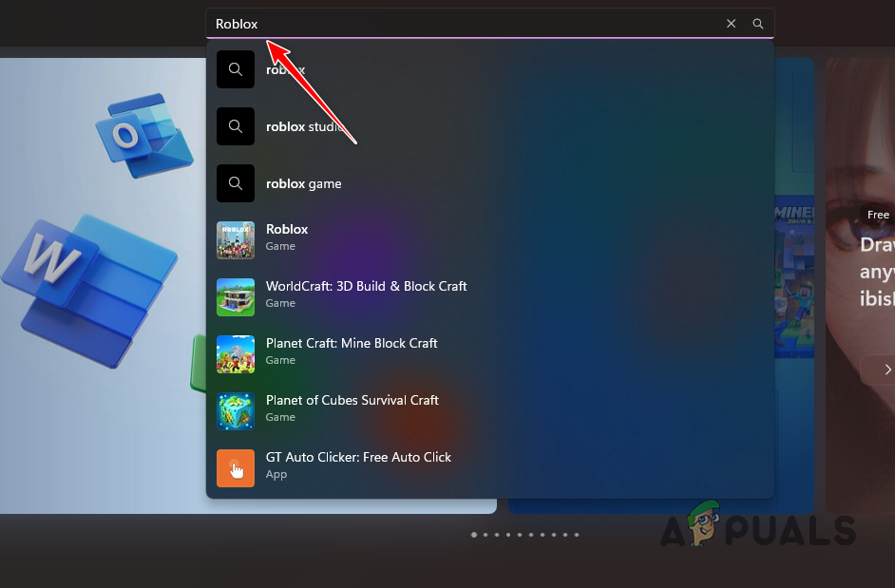The height and width of the screenshot is (588, 895).
Task: Advance the carousel with the right chevron
Action: (886, 370)
